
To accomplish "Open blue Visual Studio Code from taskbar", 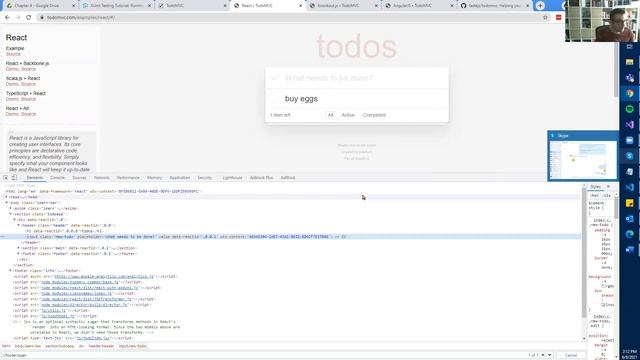I will [629, 187].
